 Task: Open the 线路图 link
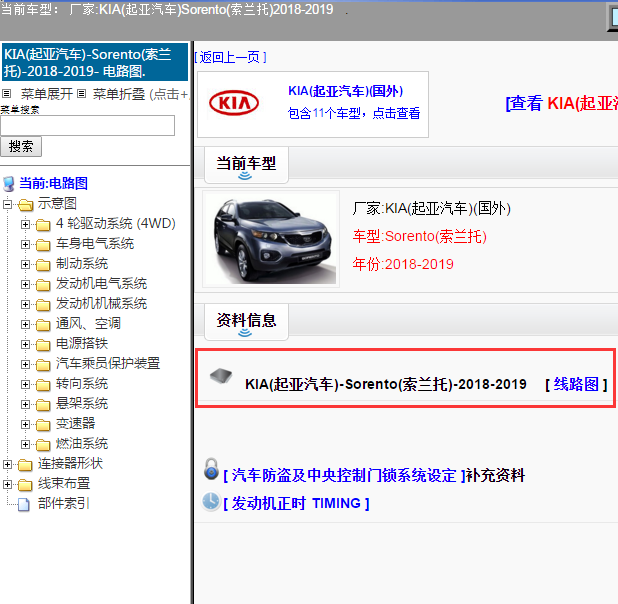click(576, 384)
